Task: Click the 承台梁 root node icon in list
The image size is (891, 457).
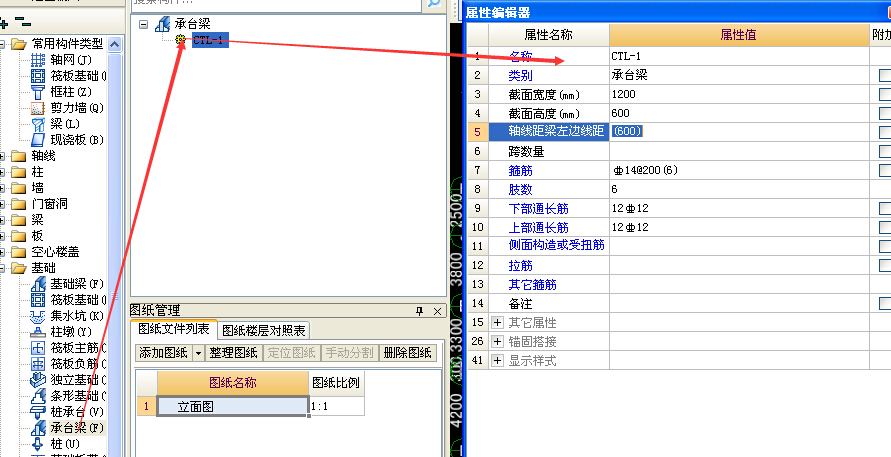Action: point(163,24)
